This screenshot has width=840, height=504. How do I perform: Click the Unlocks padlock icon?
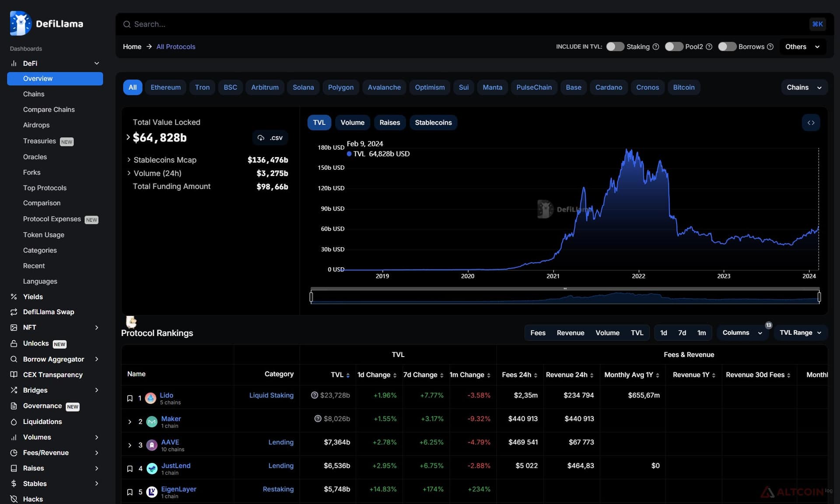14,343
